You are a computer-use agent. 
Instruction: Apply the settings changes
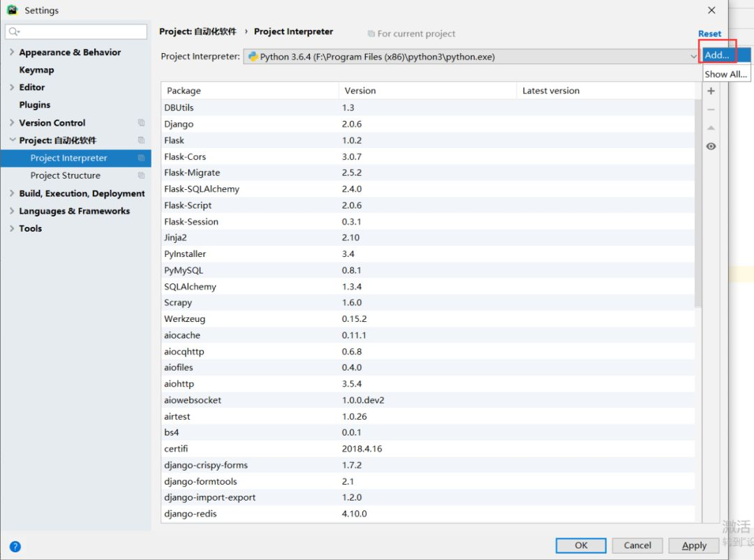point(693,545)
